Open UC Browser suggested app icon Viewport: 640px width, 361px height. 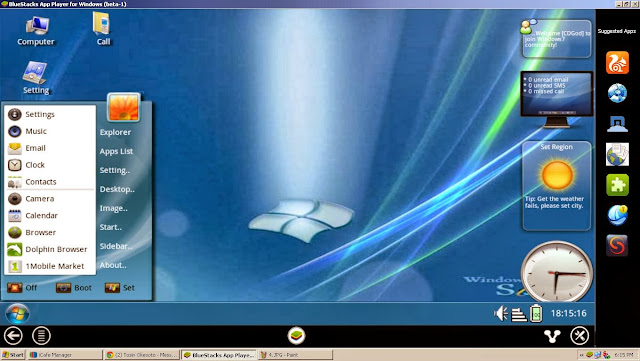(617, 62)
